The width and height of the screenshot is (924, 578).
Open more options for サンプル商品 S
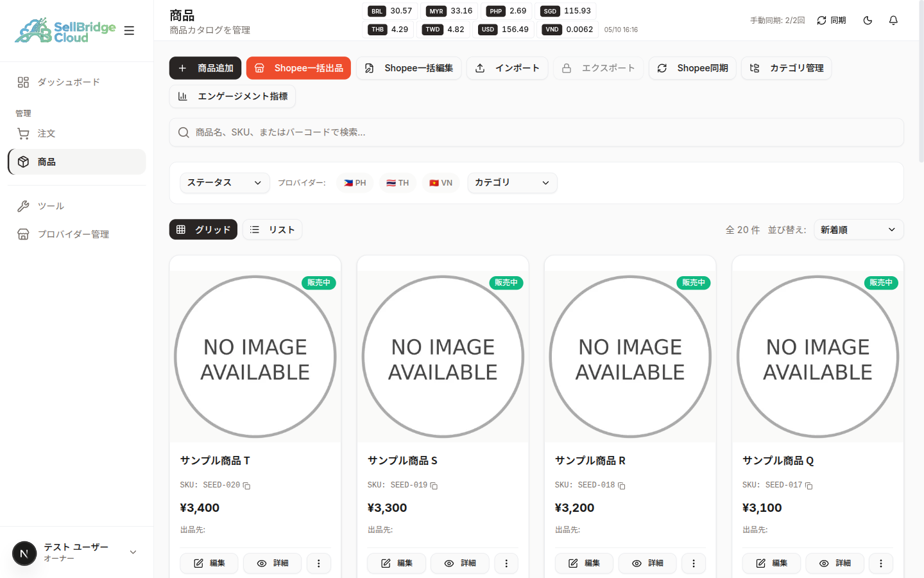[506, 563]
